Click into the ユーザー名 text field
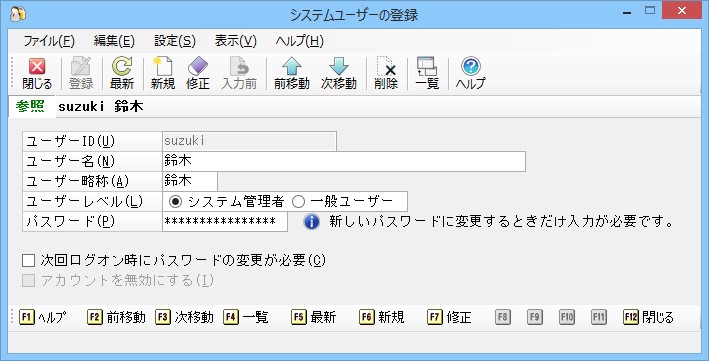Viewport: 709px width, 361px height. [344, 161]
